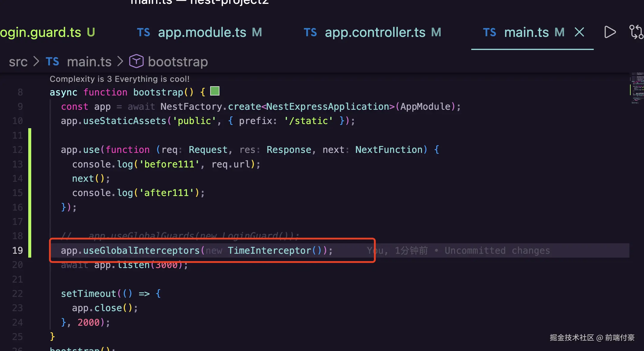Expand the src breadcrumb segment
Image resolution: width=644 pixels, height=351 pixels.
[x=18, y=62]
